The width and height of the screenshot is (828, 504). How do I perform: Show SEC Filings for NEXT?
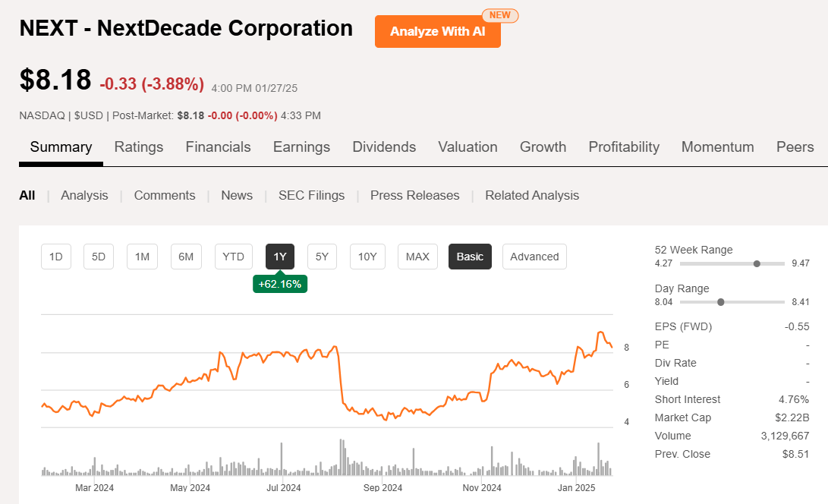pos(311,195)
